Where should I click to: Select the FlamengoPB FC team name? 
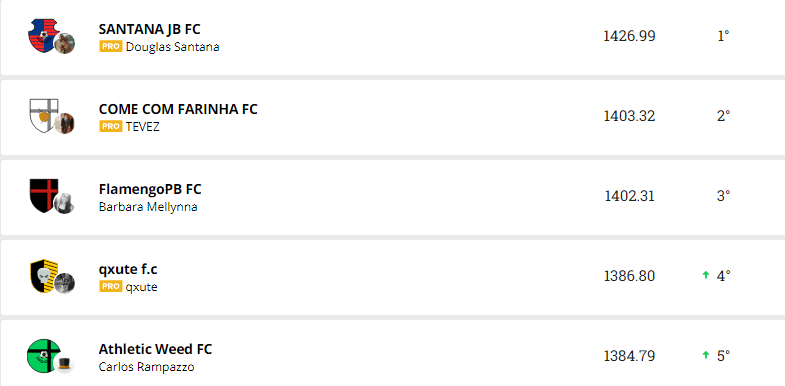point(150,189)
